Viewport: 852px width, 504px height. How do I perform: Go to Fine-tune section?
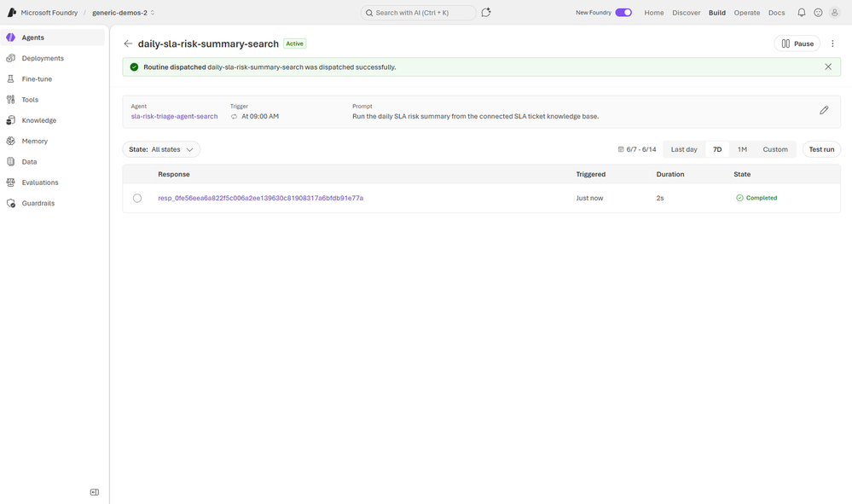[x=53, y=78]
